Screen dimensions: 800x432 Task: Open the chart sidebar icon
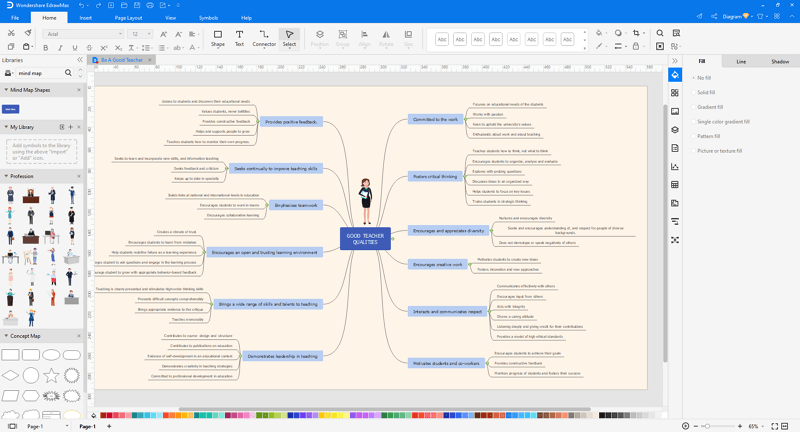(675, 166)
